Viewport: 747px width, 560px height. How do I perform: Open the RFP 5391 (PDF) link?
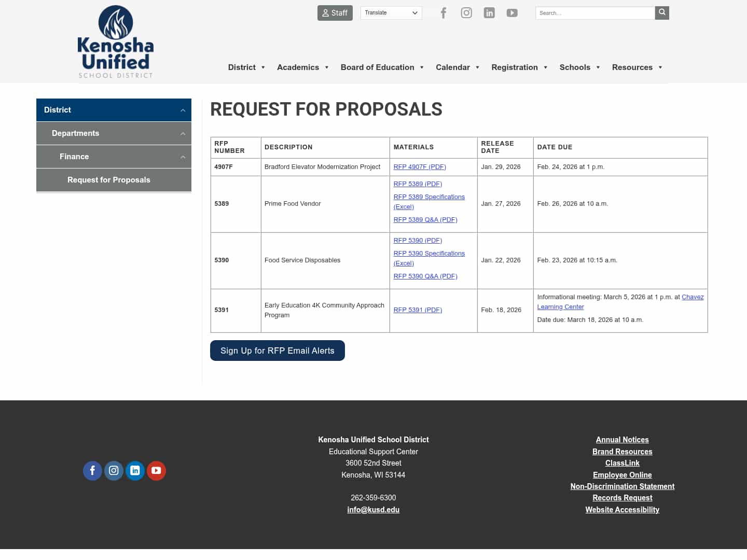coord(418,310)
